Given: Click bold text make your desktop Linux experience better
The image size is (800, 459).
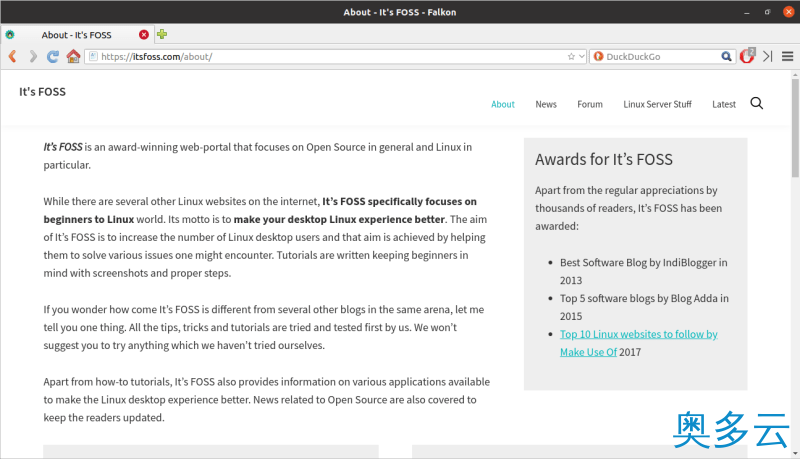Looking at the screenshot, I should [x=339, y=219].
